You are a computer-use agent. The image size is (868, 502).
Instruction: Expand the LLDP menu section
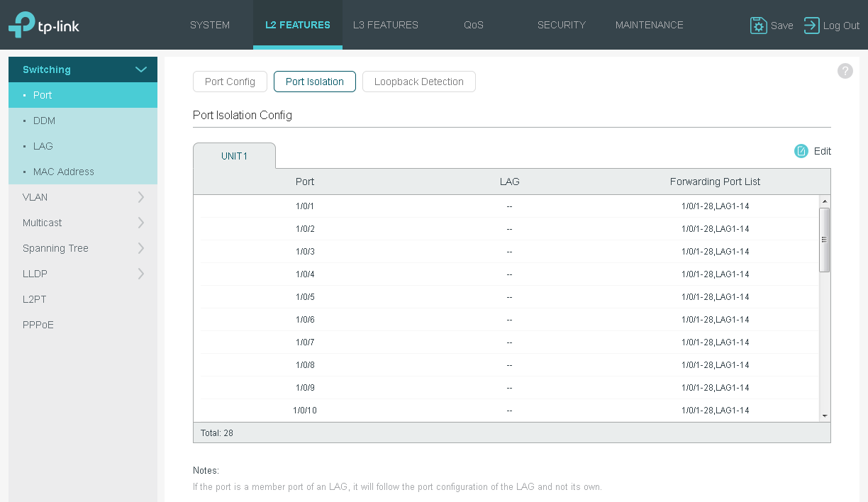(x=140, y=274)
